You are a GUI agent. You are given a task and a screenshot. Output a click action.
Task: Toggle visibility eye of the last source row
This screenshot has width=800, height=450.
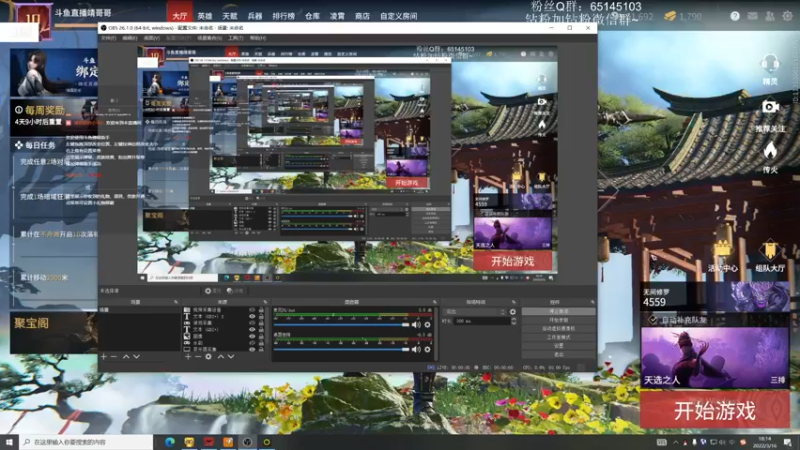(252, 349)
